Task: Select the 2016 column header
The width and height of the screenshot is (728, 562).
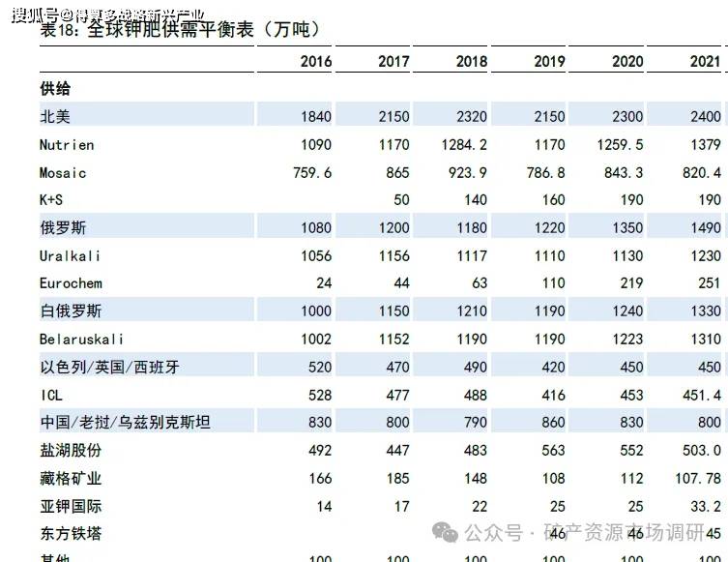Action: [x=316, y=61]
